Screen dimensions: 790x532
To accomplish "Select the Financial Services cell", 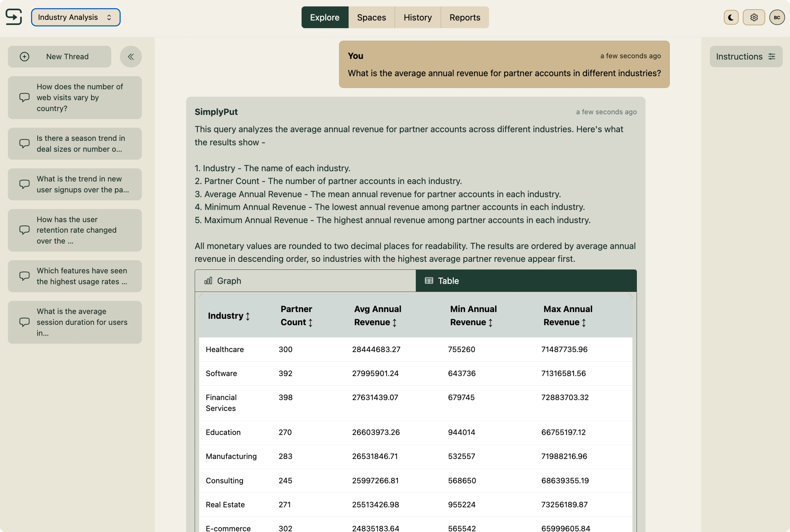I will pos(221,403).
